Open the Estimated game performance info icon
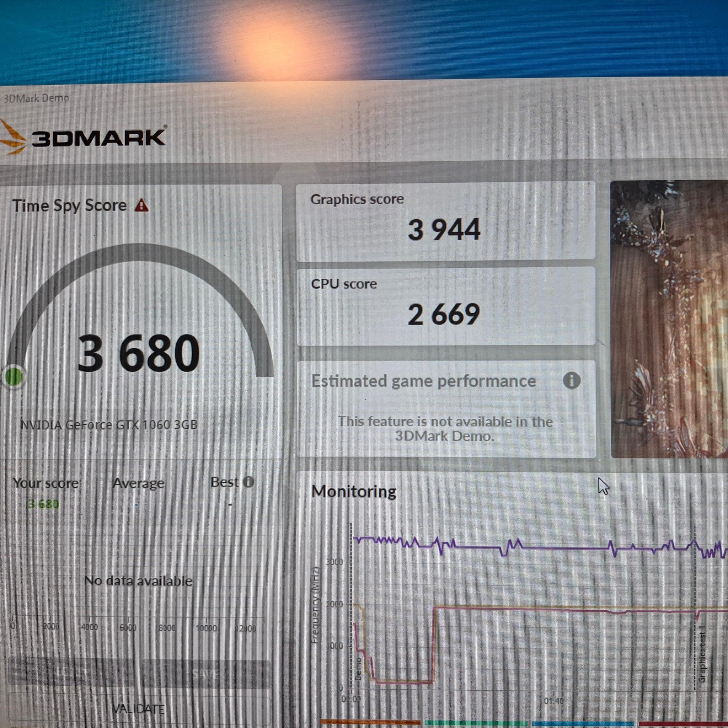728x728 pixels. click(x=571, y=381)
